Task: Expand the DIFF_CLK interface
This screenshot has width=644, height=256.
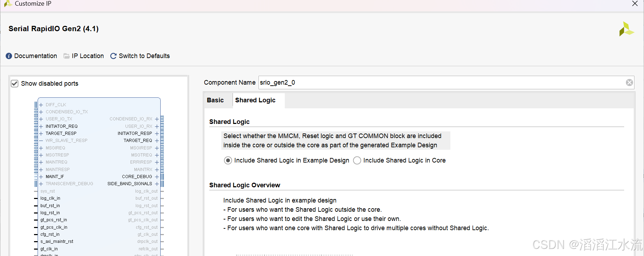Action: coord(41,105)
